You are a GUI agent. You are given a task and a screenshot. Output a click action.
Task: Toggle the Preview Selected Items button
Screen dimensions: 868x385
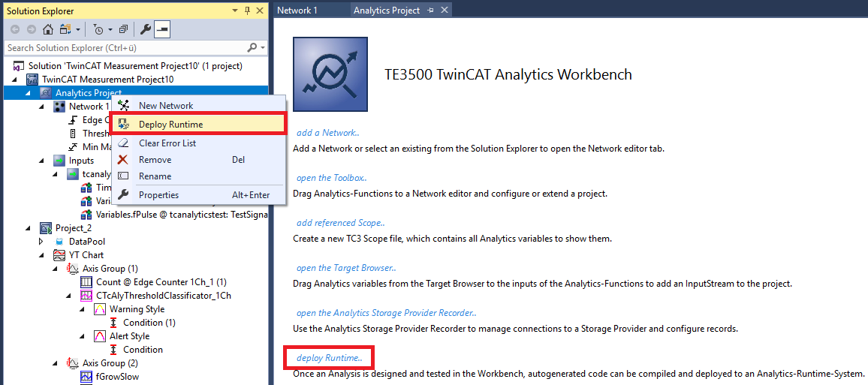pos(161,29)
